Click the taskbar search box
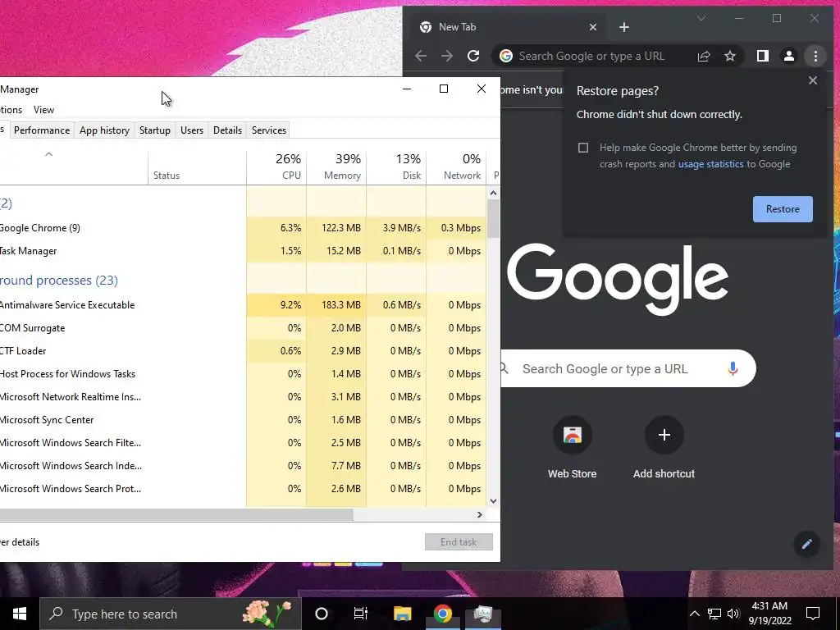This screenshot has width=840, height=630. tap(171, 614)
